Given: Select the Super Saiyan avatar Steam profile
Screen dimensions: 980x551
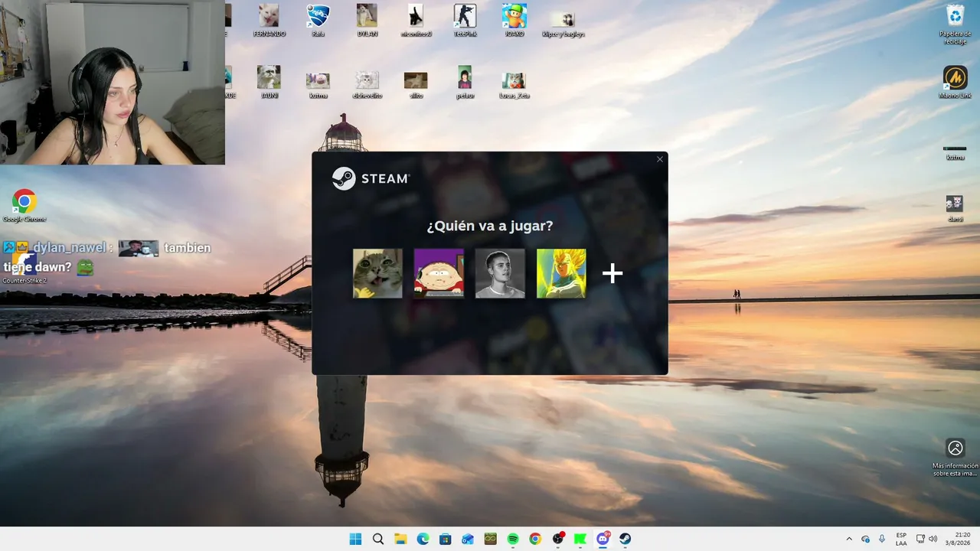Looking at the screenshot, I should (x=561, y=273).
